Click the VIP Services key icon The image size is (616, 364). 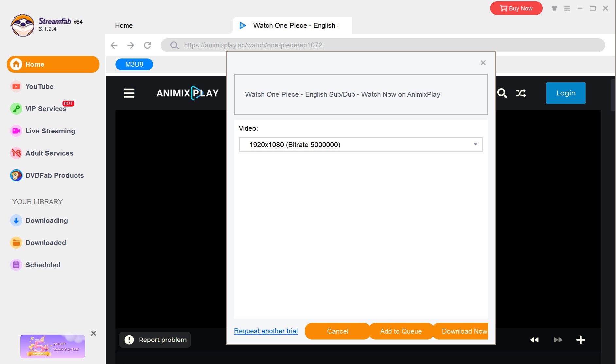pos(16,109)
